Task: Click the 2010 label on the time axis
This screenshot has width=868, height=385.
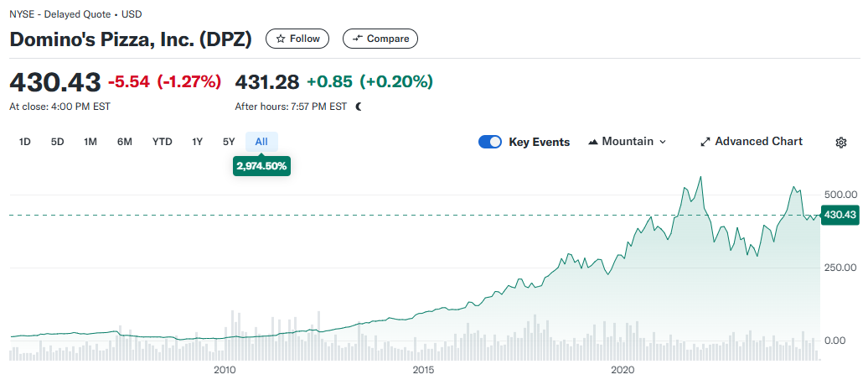Action: (x=225, y=370)
